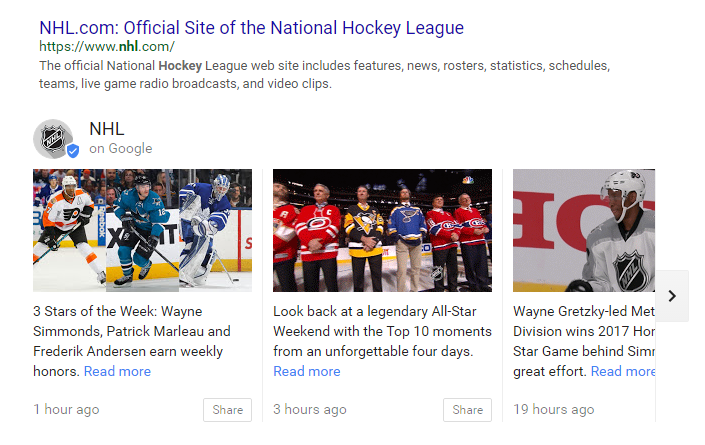Open the NHL profile name heading
The width and height of the screenshot is (705, 445).
coord(106,128)
